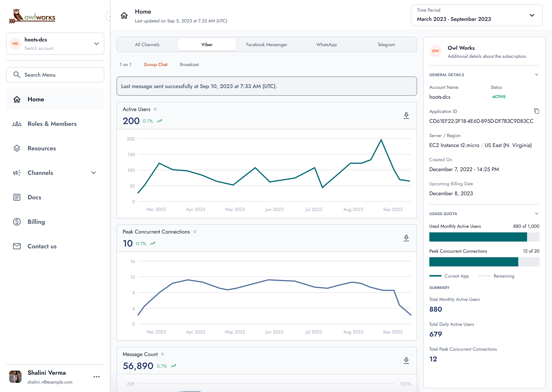Select the 1 on 1 chat type
This screenshot has width=552, height=392.
pyautogui.click(x=125, y=65)
